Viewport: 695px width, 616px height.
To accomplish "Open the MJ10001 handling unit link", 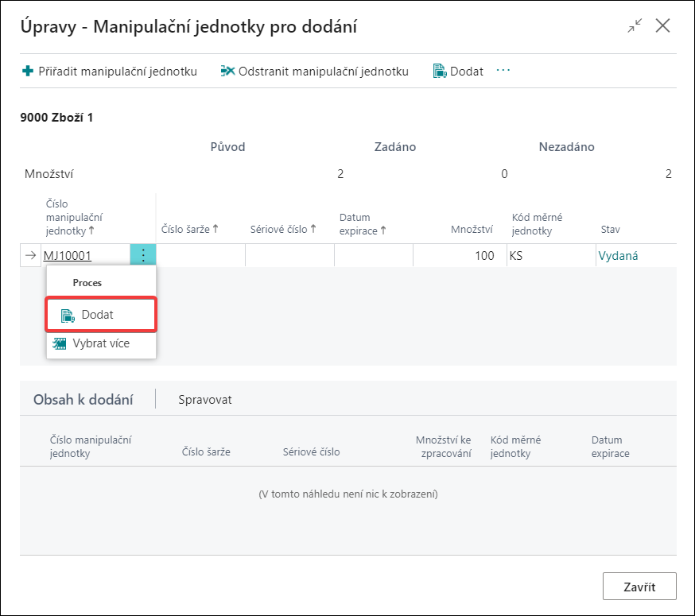I will (x=68, y=256).
